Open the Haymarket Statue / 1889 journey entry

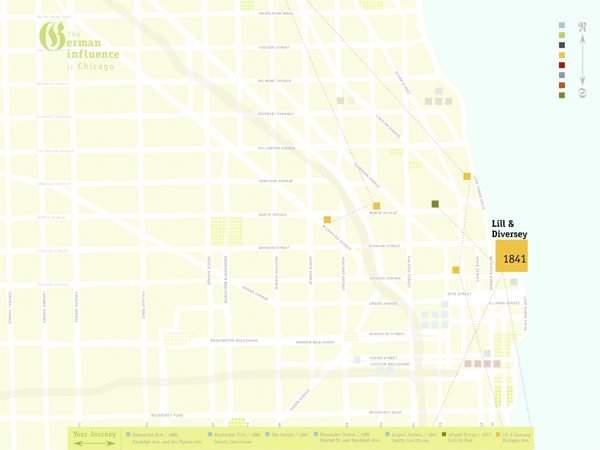(347, 438)
